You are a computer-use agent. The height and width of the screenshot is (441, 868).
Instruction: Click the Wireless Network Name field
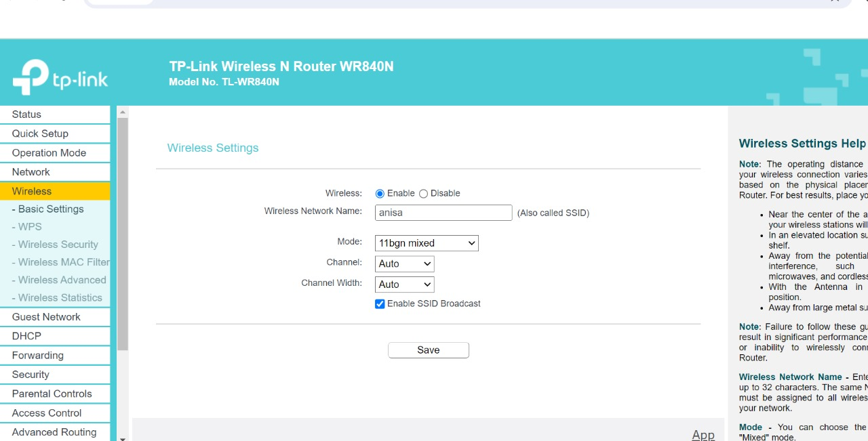pos(443,213)
